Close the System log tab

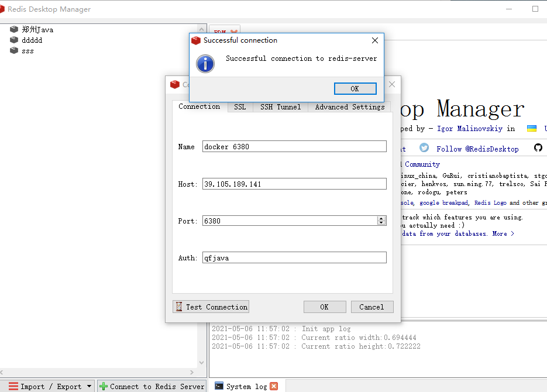[x=274, y=386]
